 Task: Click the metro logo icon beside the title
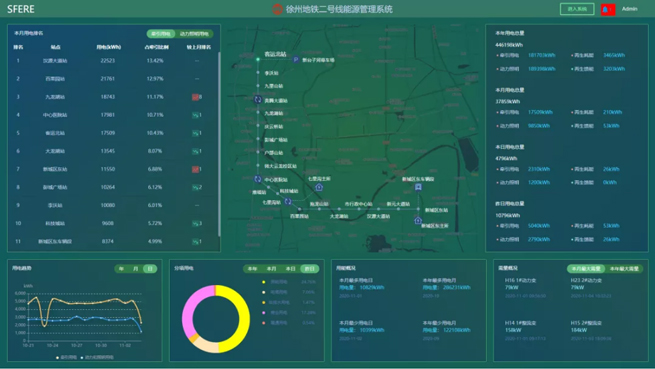coord(277,9)
